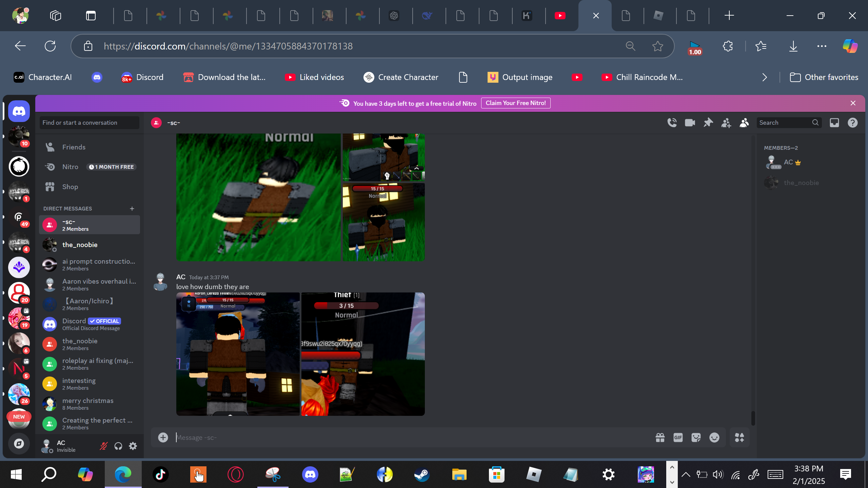Expand the hidden favorites bar chevron
Screen dimensions: 868x488
coord(765,78)
